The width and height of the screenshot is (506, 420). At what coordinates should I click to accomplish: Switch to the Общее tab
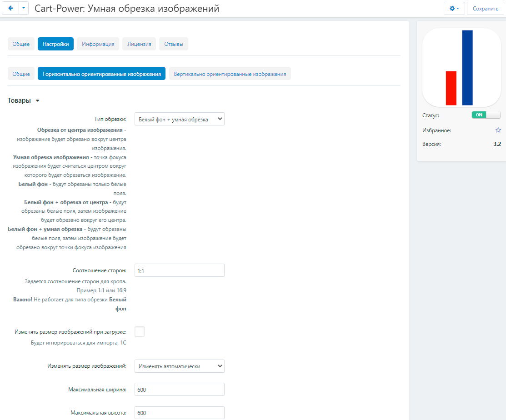click(x=21, y=44)
